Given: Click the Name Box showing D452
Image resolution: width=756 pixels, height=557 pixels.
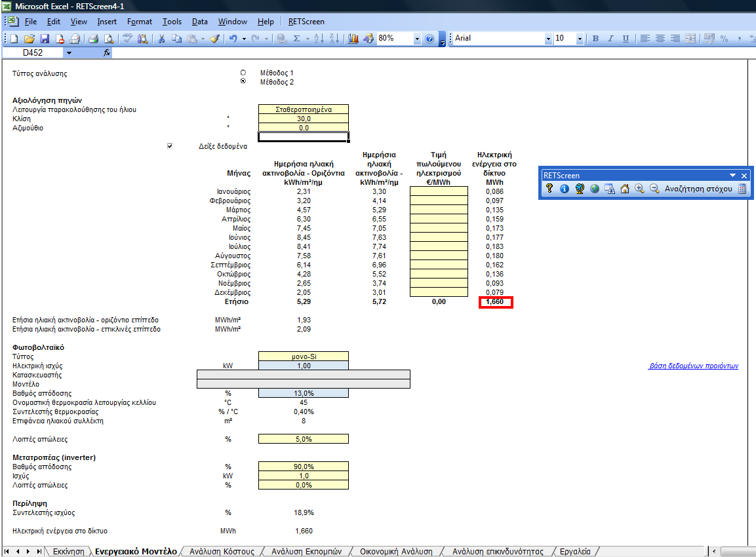Looking at the screenshot, I should tap(33, 52).
